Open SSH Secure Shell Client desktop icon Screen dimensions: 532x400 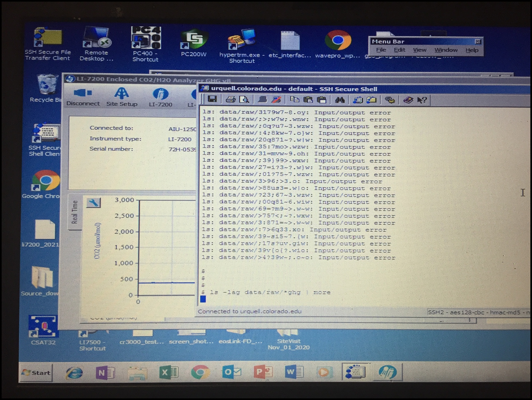45,140
